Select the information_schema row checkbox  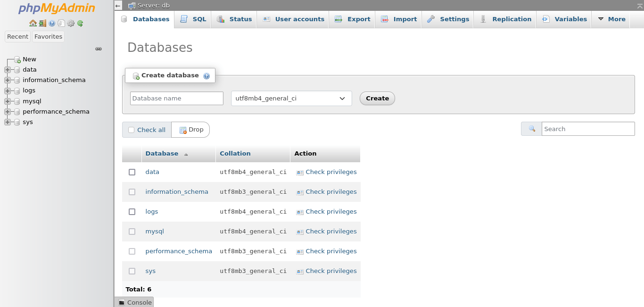[x=132, y=192]
